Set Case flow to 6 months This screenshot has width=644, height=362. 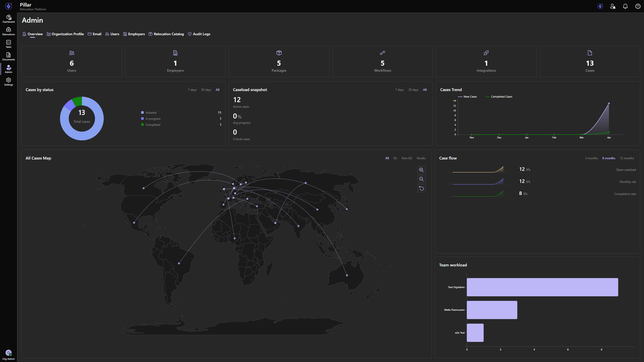click(x=609, y=158)
